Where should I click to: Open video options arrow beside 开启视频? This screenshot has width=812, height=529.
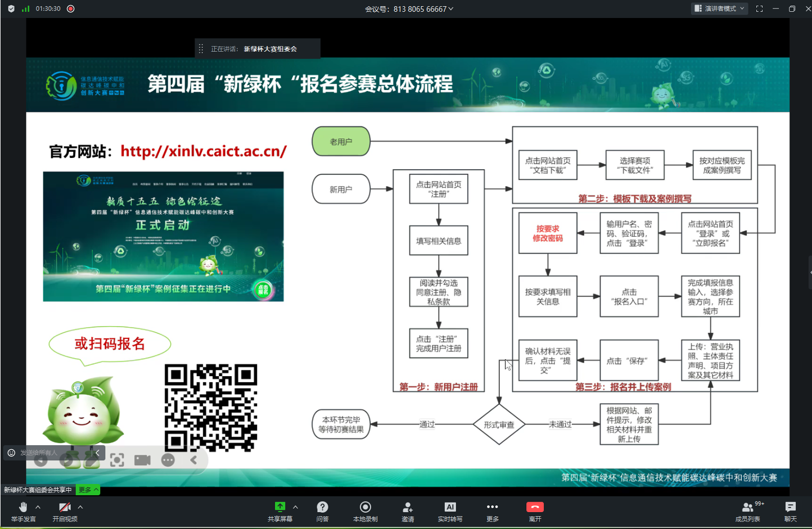pos(80,507)
